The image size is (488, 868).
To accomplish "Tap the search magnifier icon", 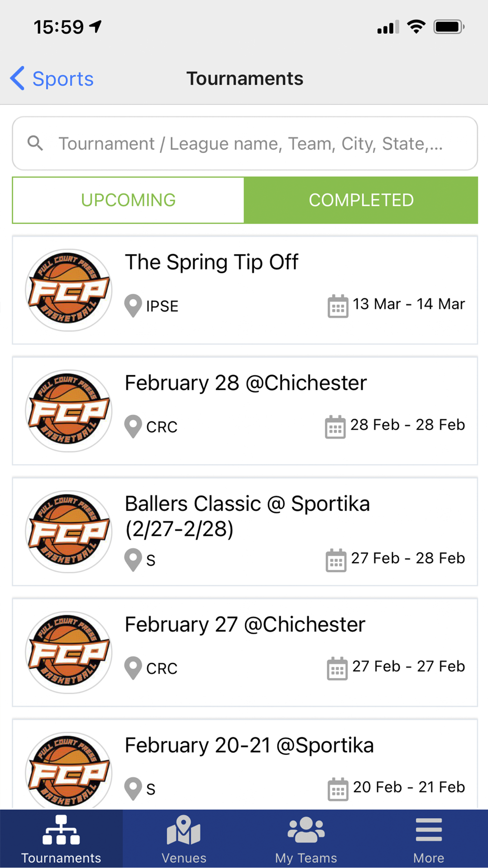I will tap(35, 143).
